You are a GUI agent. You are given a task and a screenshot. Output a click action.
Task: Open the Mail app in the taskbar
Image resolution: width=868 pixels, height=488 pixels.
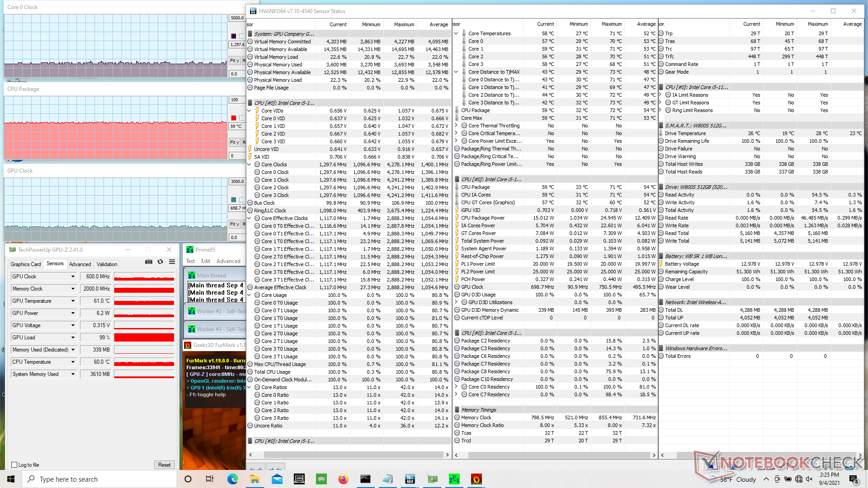pos(277,479)
